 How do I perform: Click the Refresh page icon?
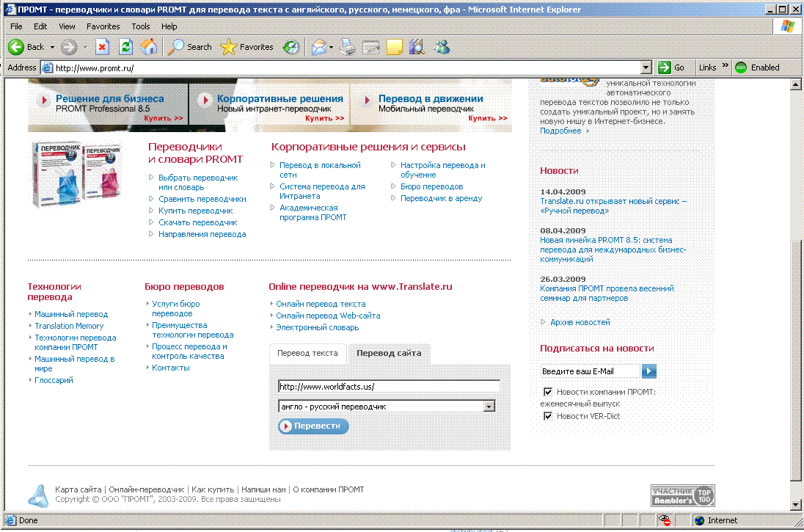(x=125, y=47)
